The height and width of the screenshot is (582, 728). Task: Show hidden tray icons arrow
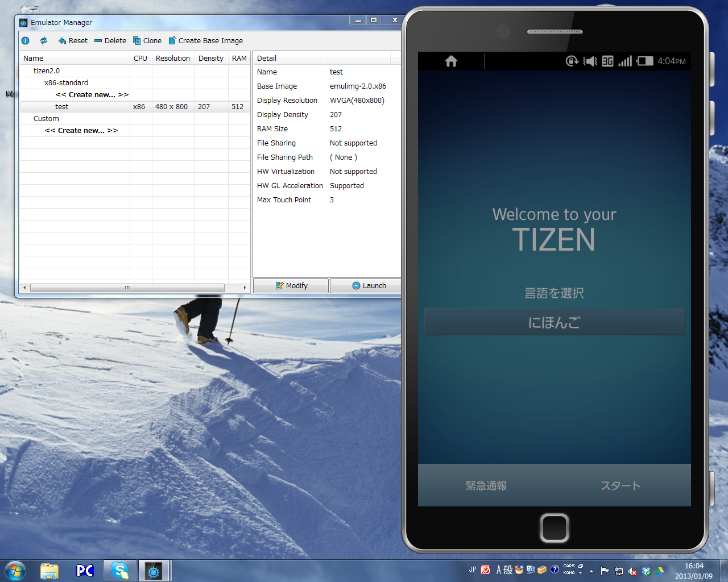point(591,571)
